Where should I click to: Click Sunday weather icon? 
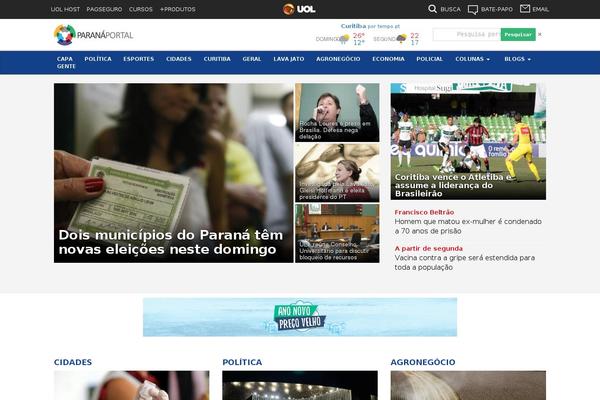[345, 39]
